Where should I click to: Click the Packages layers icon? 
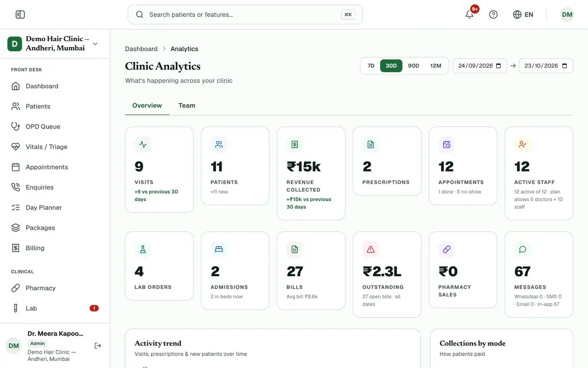[16, 228]
